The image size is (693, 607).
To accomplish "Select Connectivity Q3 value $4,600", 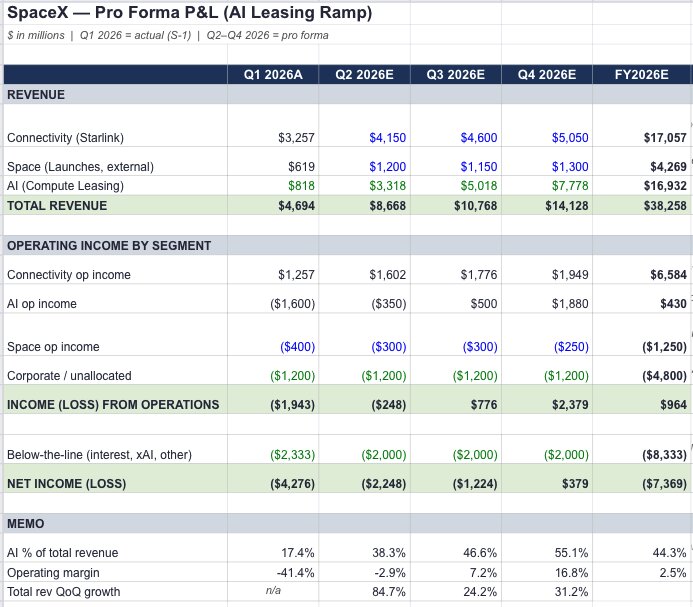I will tap(479, 138).
